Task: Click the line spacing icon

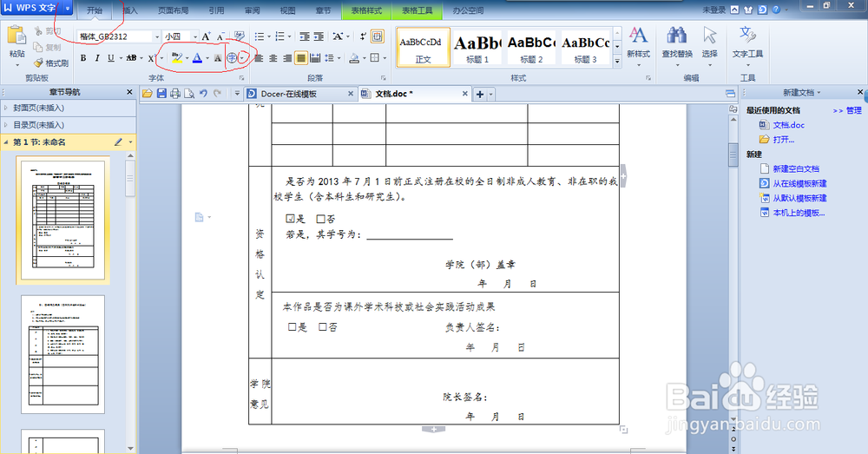Action: (329, 58)
